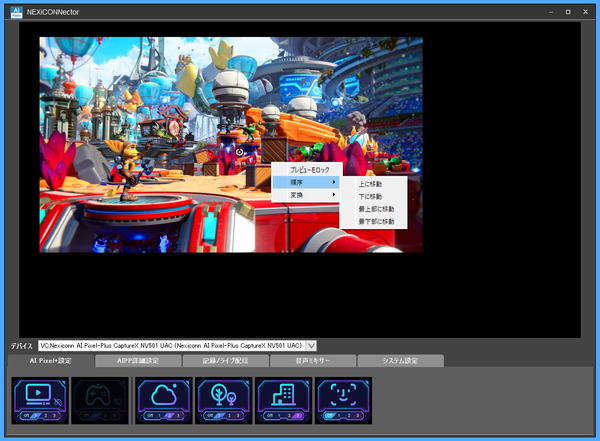Select the dimmed gamepad game mode icon
600x441 pixels.
[100, 400]
